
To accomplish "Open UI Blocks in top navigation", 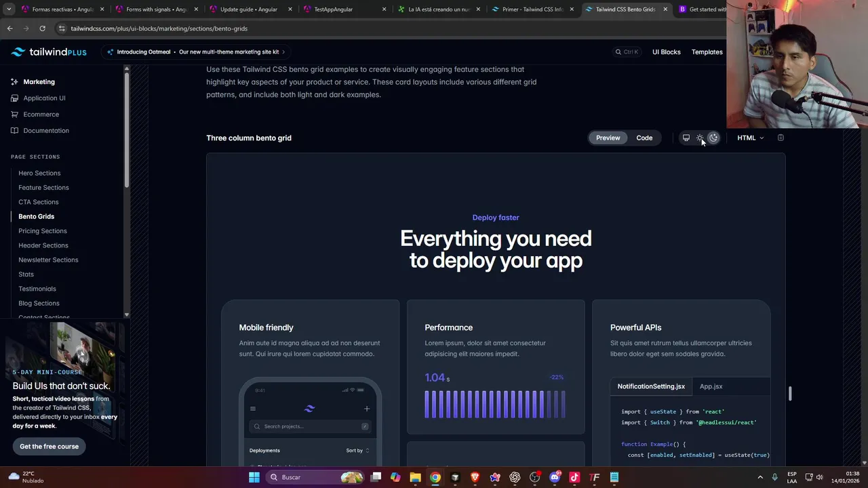I will click(666, 52).
